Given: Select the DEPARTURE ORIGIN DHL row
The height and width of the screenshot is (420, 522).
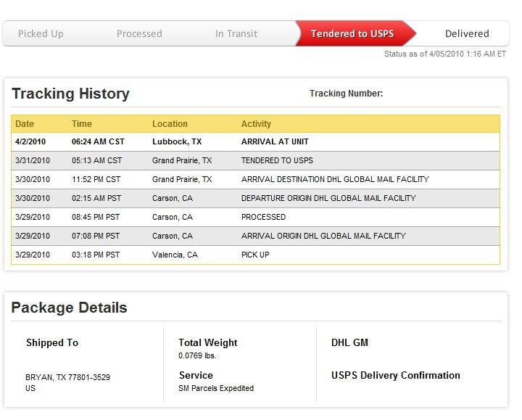Looking at the screenshot, I should coord(255,199).
